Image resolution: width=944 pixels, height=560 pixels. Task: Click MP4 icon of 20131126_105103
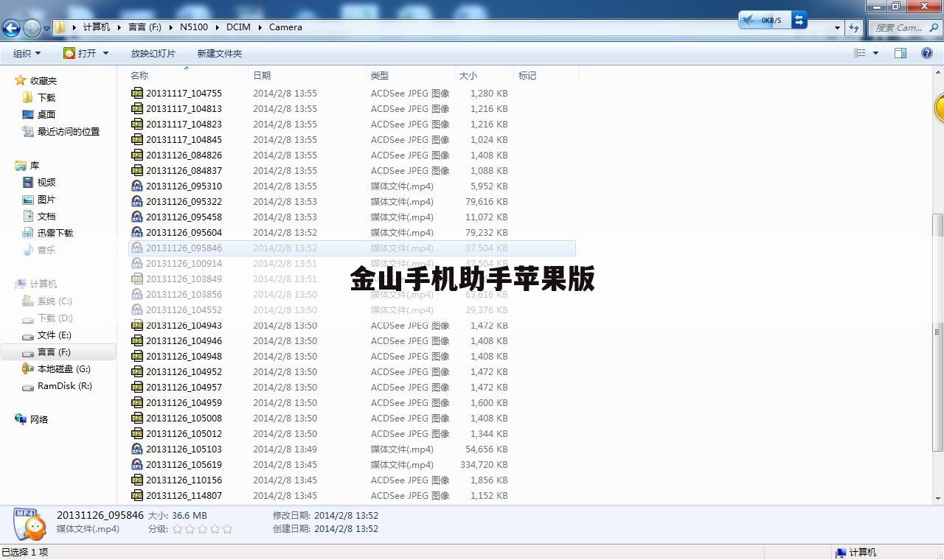[x=136, y=449]
